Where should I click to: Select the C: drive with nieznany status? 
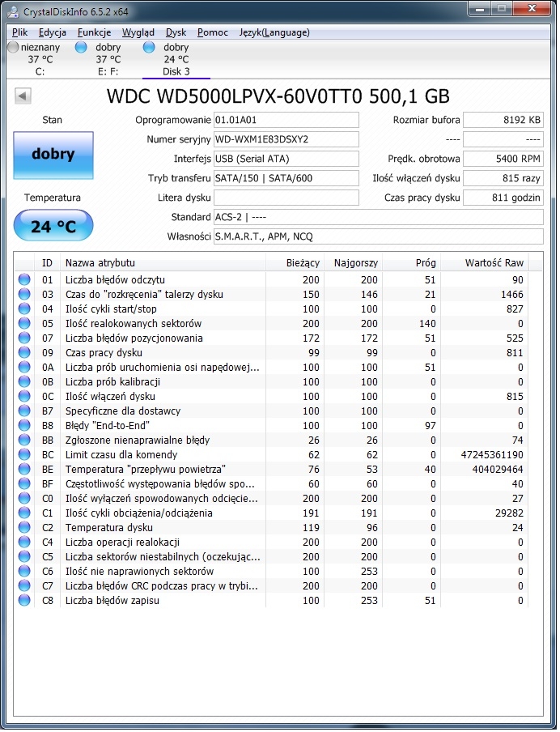pos(40,59)
